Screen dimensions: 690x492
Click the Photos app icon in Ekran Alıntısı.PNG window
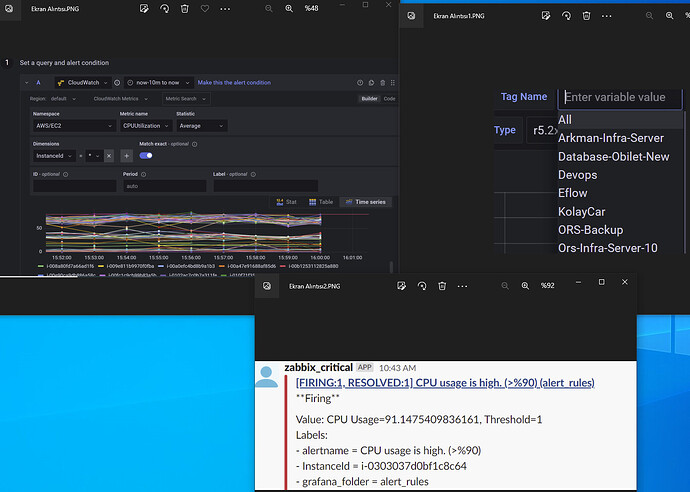coord(9,8)
